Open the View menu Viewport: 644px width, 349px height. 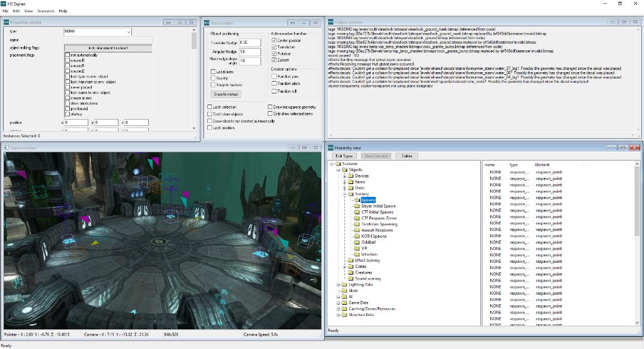[x=29, y=11]
